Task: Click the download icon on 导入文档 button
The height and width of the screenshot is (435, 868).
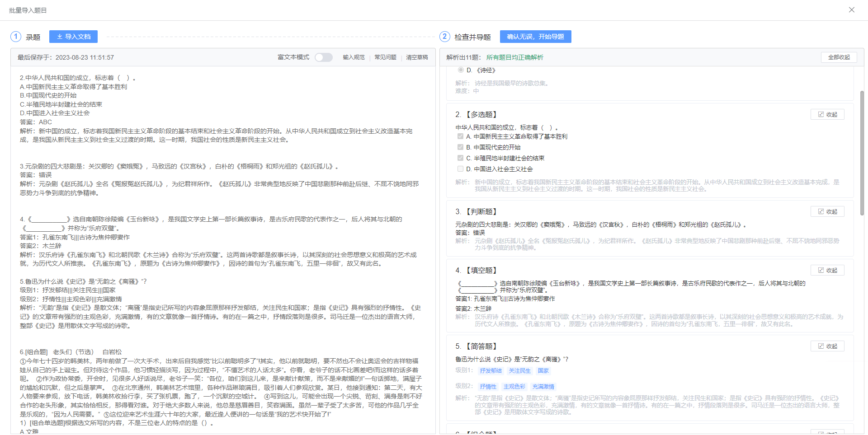Action: coord(59,37)
